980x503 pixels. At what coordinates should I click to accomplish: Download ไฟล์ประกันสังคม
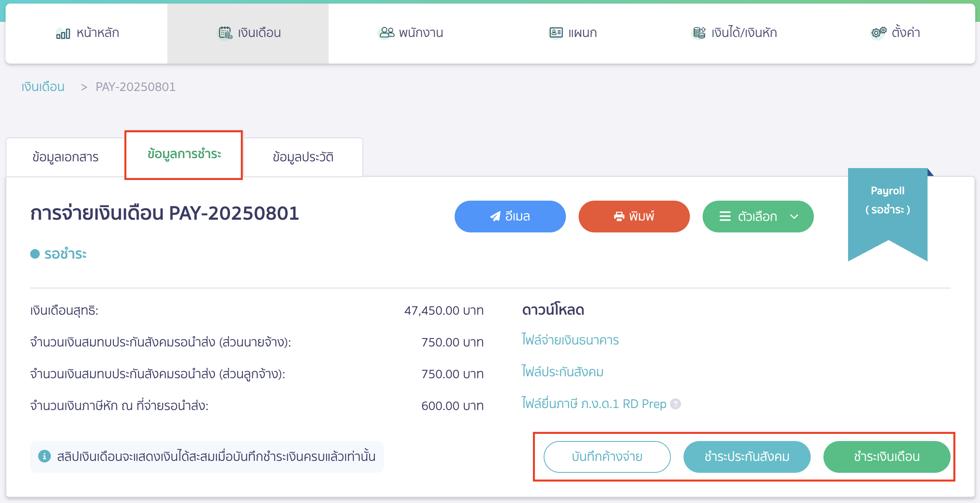coord(562,372)
